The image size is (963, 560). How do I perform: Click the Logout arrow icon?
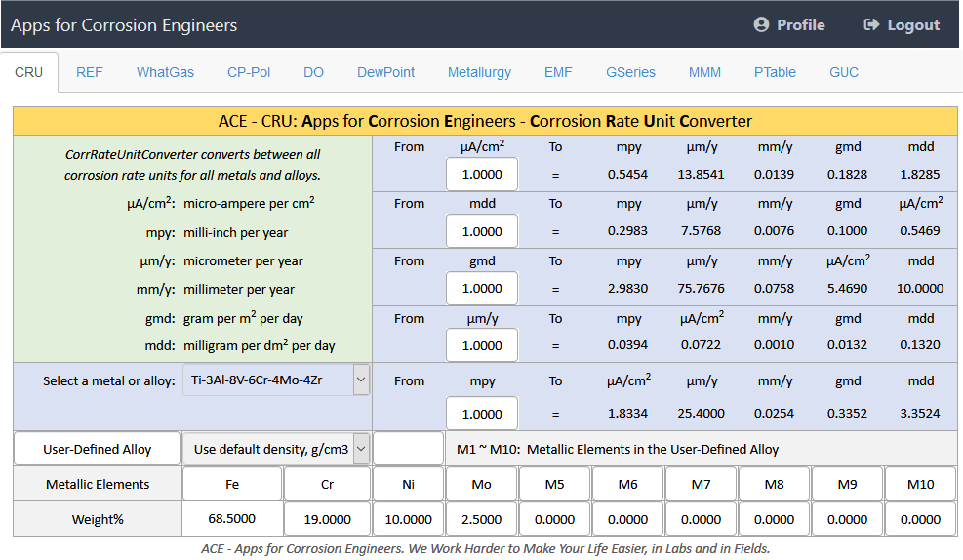click(x=871, y=24)
